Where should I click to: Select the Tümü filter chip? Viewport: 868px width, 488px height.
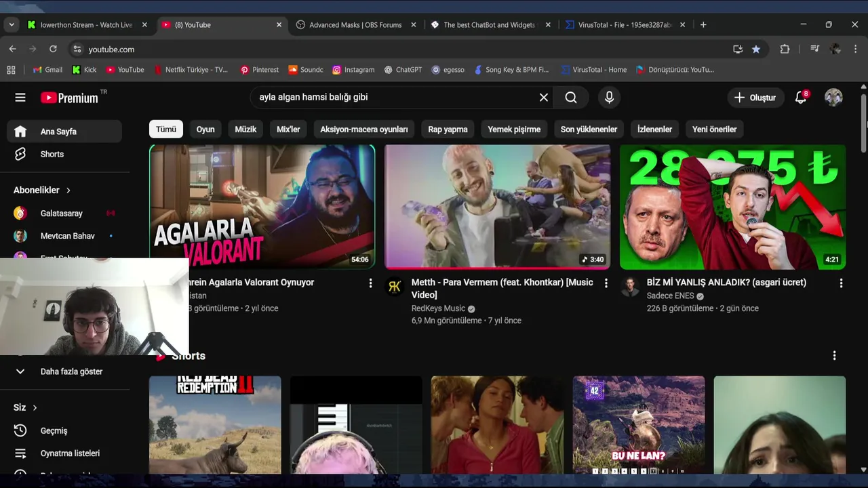click(166, 129)
